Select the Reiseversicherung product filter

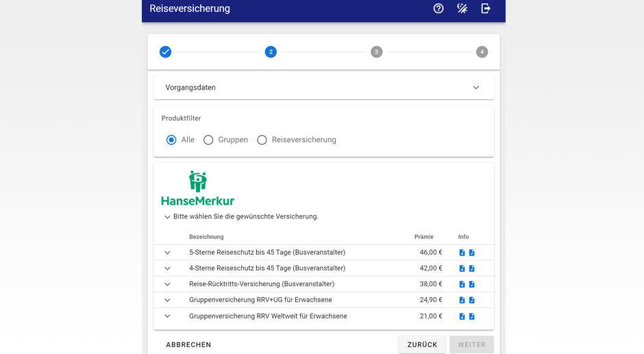pos(262,140)
